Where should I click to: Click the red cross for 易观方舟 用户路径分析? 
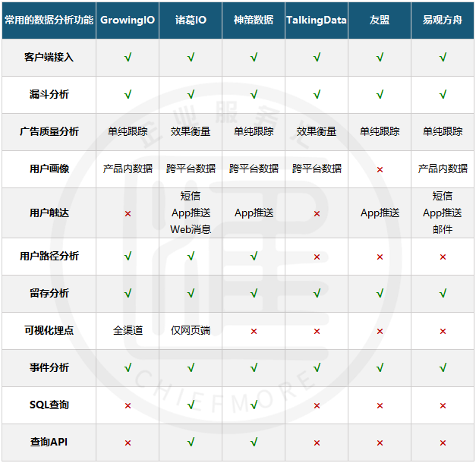tap(443, 257)
